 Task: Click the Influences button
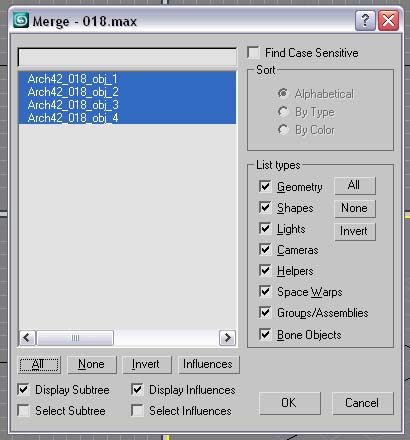[x=208, y=364]
